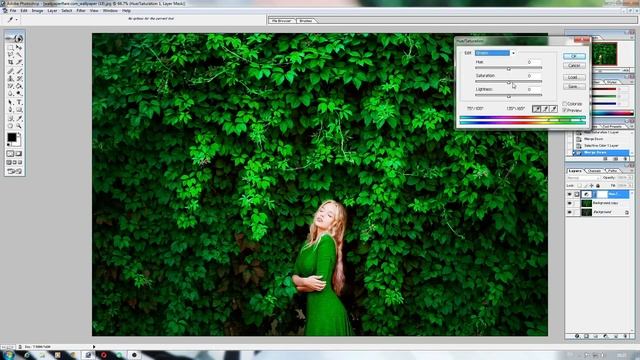Viewport: 640px width, 360px height.
Task: Select the Slice tool
Action: [x=19, y=62]
